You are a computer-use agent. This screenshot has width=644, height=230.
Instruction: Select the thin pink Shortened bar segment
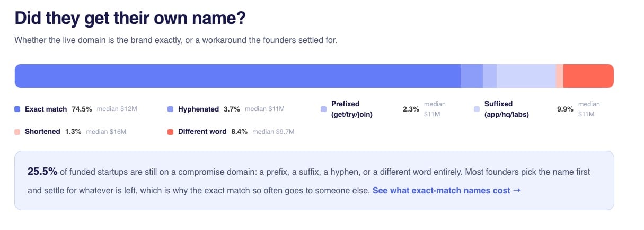(560, 76)
